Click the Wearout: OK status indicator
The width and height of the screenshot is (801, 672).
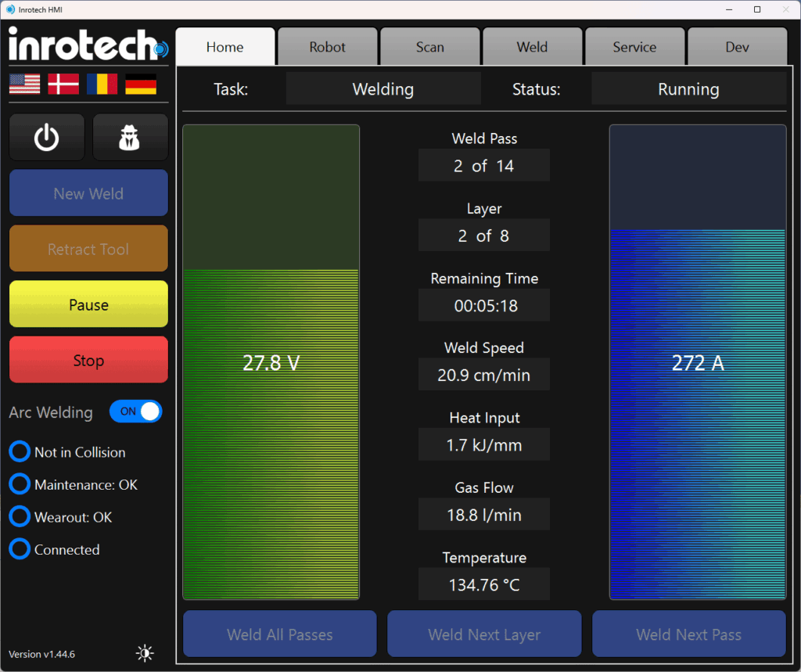(x=20, y=517)
